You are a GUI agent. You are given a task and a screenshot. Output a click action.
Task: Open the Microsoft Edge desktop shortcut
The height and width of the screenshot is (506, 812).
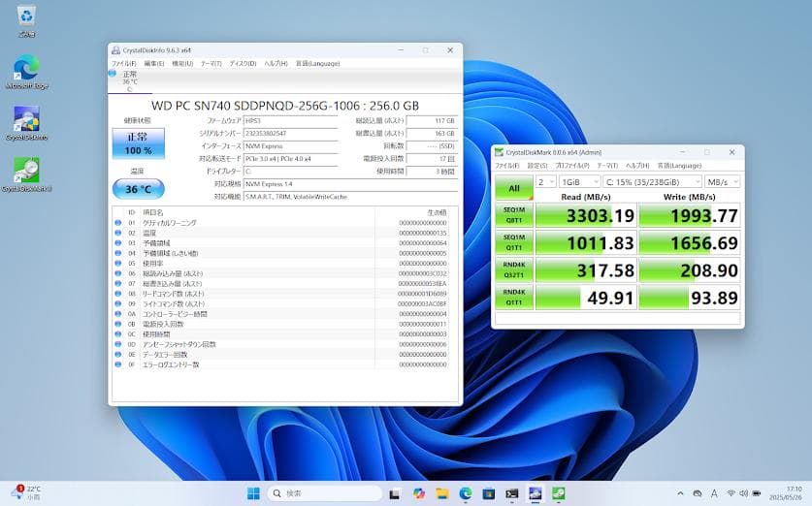pos(26,72)
